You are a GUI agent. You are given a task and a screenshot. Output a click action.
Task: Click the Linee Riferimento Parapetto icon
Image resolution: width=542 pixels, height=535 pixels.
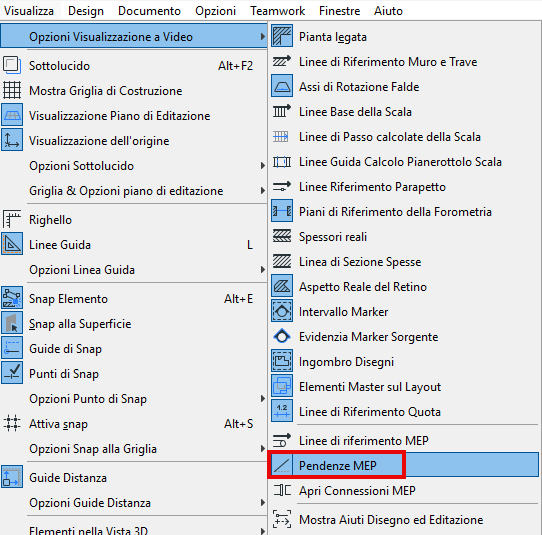(x=282, y=186)
